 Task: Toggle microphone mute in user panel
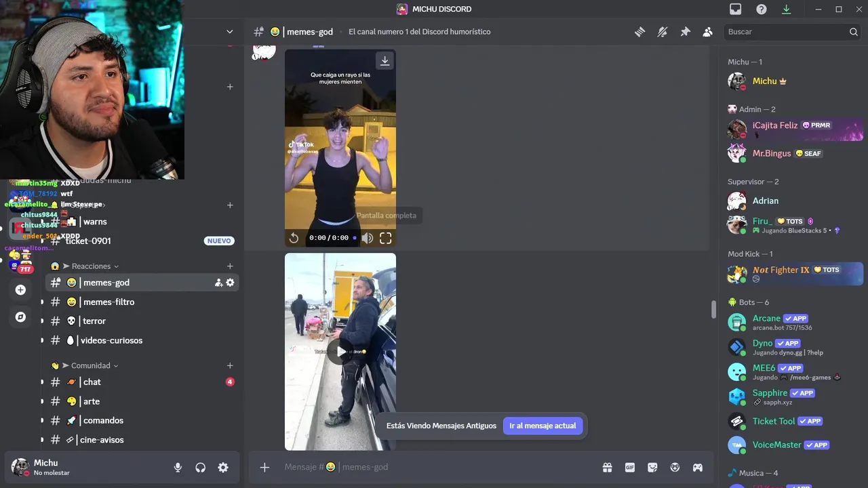click(x=178, y=467)
